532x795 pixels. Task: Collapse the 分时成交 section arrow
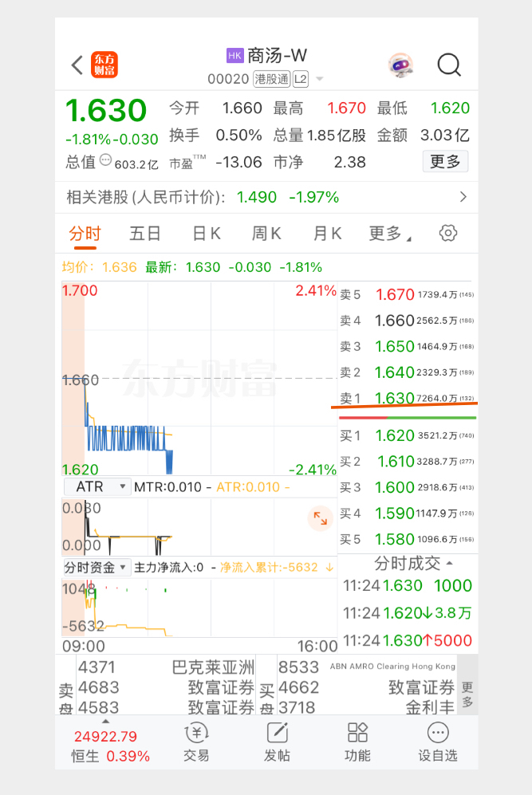tap(449, 563)
